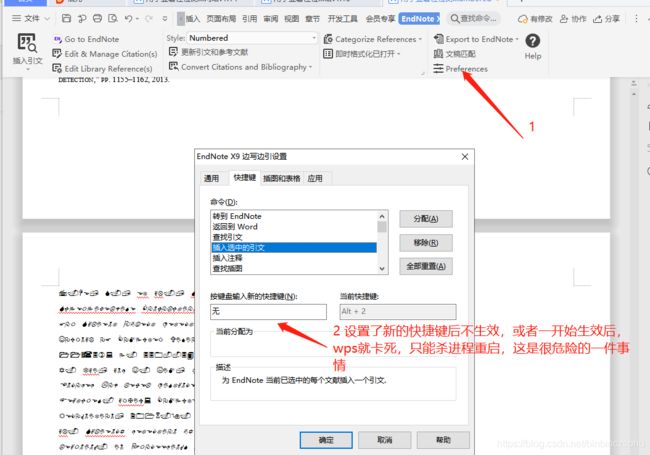Open Categorize References dropdown
The height and width of the screenshot is (455, 650).
[373, 39]
